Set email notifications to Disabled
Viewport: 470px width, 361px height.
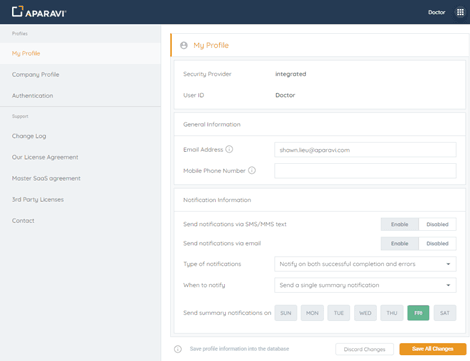point(437,244)
